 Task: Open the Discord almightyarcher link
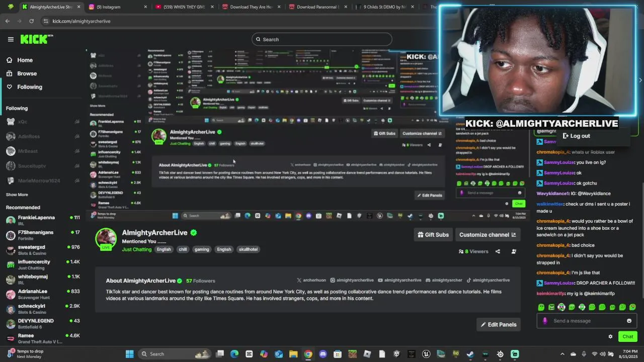pos(444,280)
